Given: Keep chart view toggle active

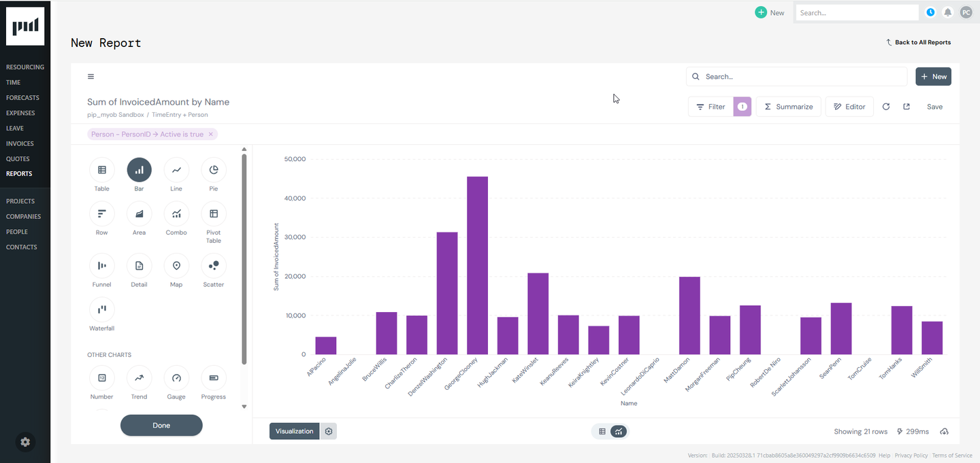Looking at the screenshot, I should [x=618, y=431].
